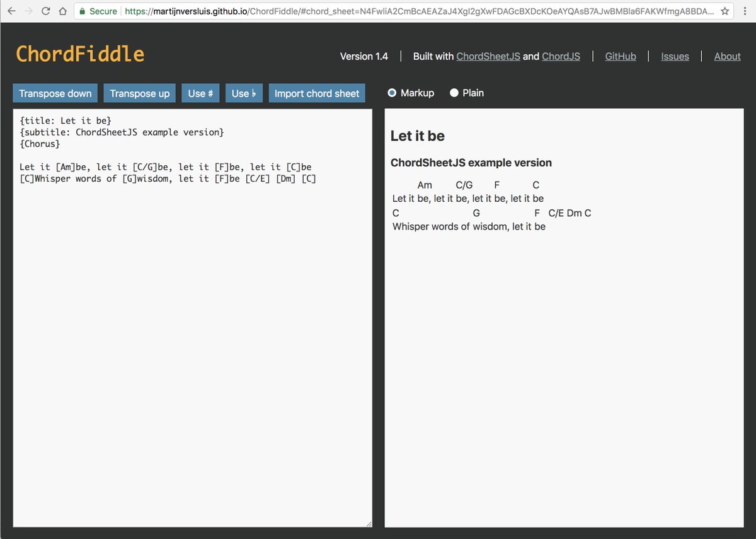Viewport: 756px width, 539px height.
Task: Click the Dm chord in preview
Action: 575,213
